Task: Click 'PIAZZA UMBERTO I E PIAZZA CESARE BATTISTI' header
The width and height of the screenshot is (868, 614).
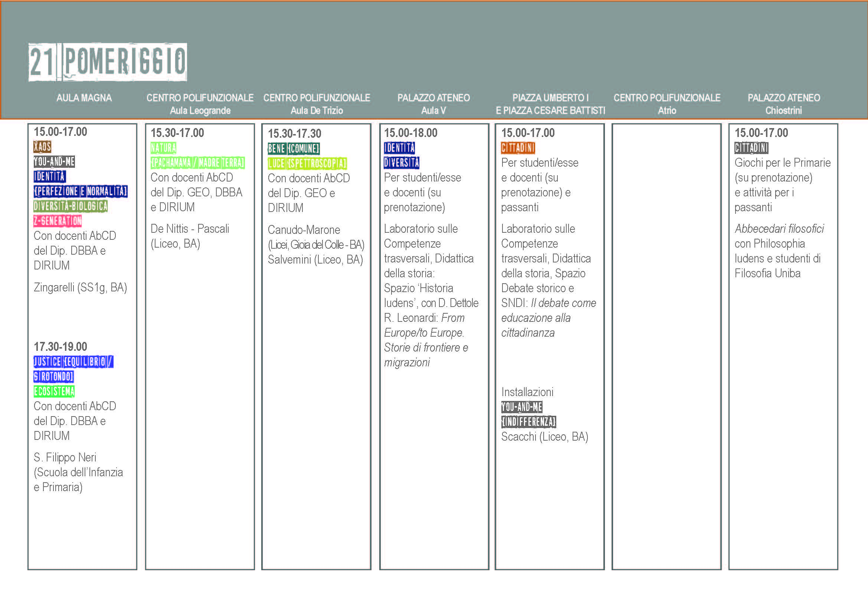Action: 550,104
